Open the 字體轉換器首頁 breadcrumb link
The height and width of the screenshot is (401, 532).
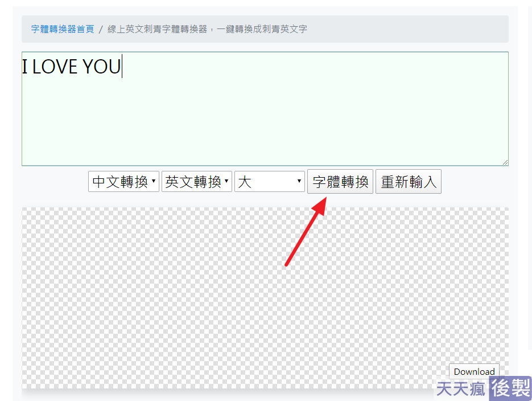[x=63, y=29]
